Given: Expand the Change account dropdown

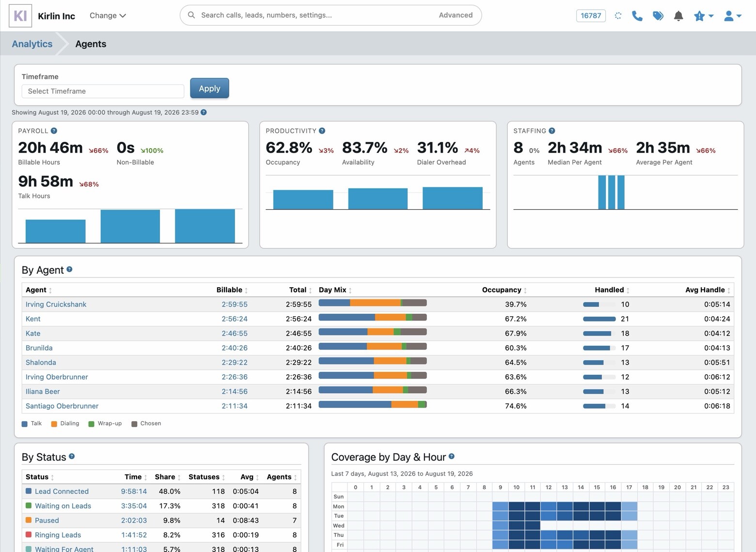Looking at the screenshot, I should coord(108,15).
